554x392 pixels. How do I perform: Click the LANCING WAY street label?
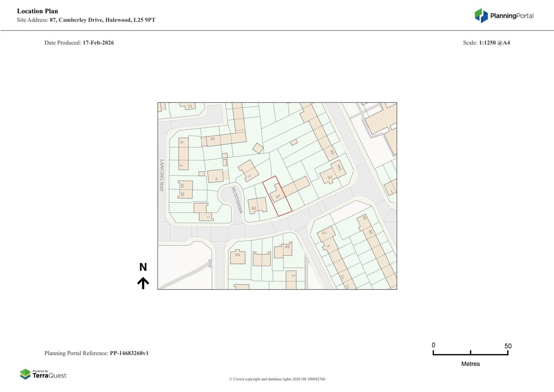162,175
